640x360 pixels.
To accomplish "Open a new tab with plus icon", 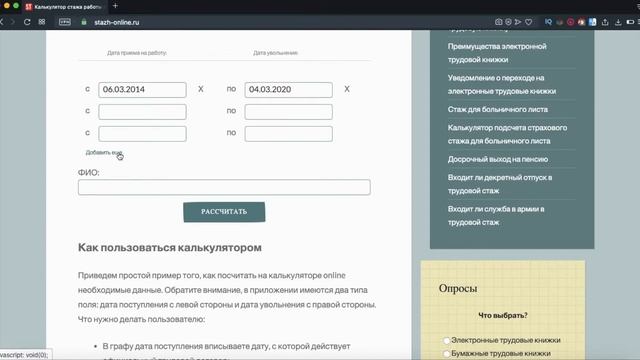I will [x=115, y=6].
